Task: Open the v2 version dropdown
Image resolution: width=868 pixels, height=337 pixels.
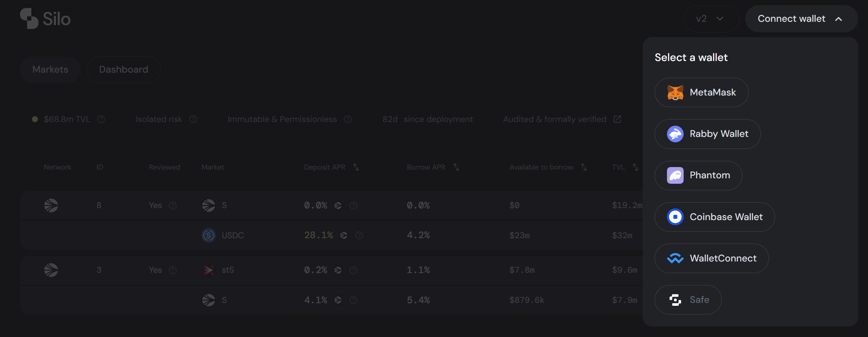Action: (x=711, y=19)
